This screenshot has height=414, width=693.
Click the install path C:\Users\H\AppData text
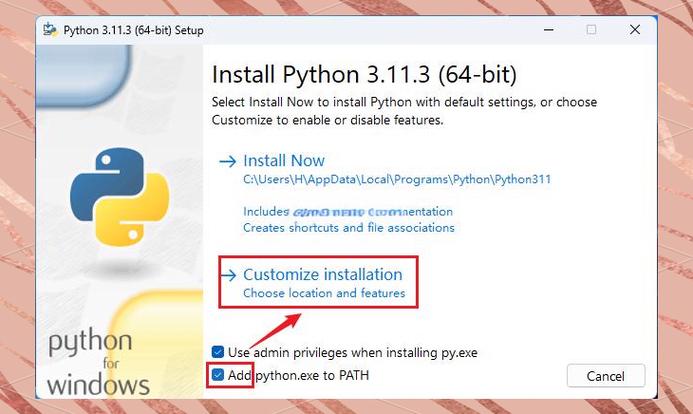click(397, 179)
